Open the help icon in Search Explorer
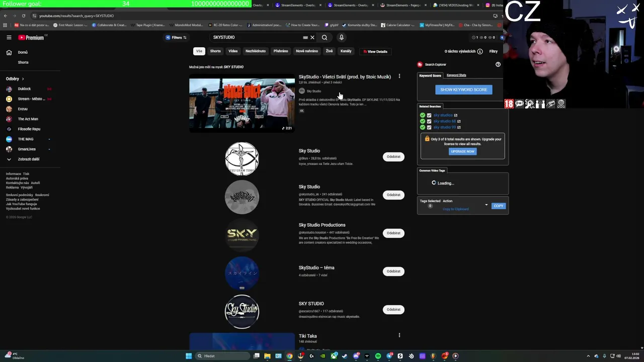 [498, 64]
